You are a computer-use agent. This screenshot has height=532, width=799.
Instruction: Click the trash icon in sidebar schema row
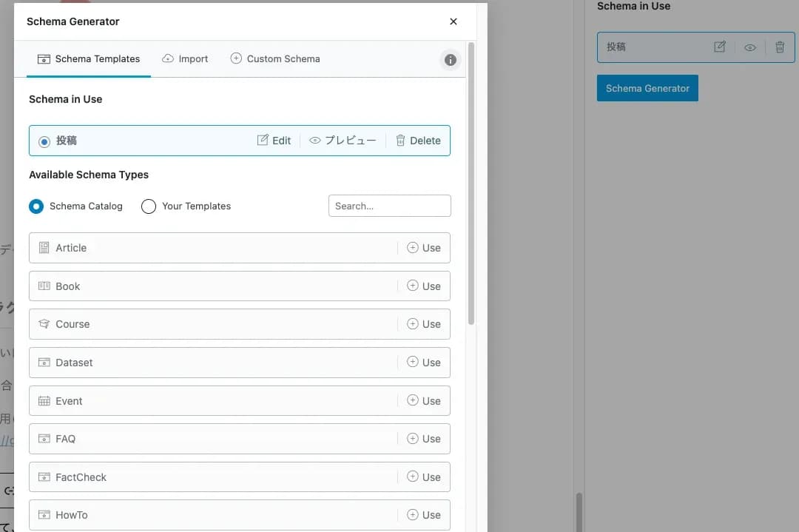click(x=780, y=47)
